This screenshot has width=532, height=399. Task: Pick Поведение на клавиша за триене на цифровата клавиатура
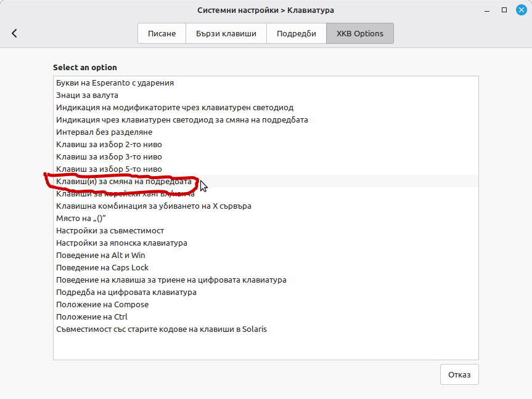click(266, 280)
